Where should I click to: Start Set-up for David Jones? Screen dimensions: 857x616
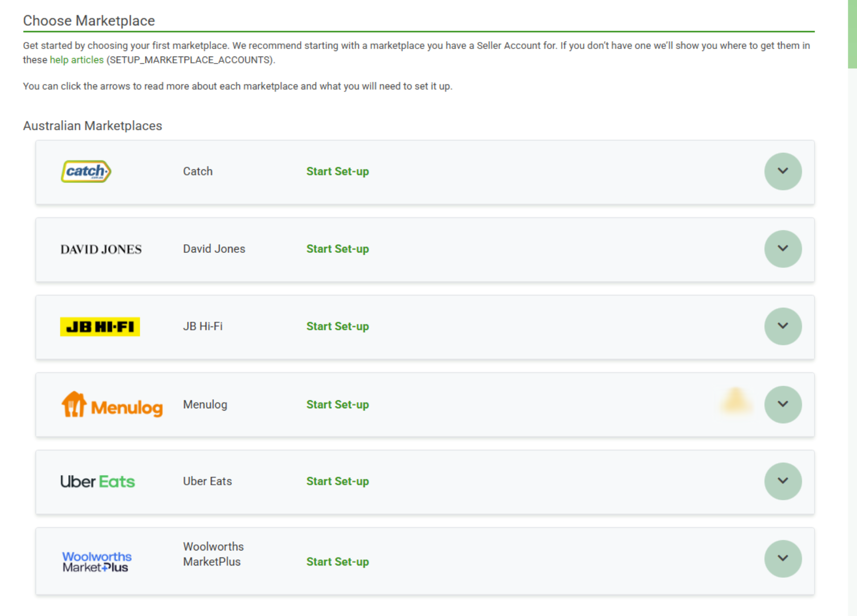tap(337, 249)
